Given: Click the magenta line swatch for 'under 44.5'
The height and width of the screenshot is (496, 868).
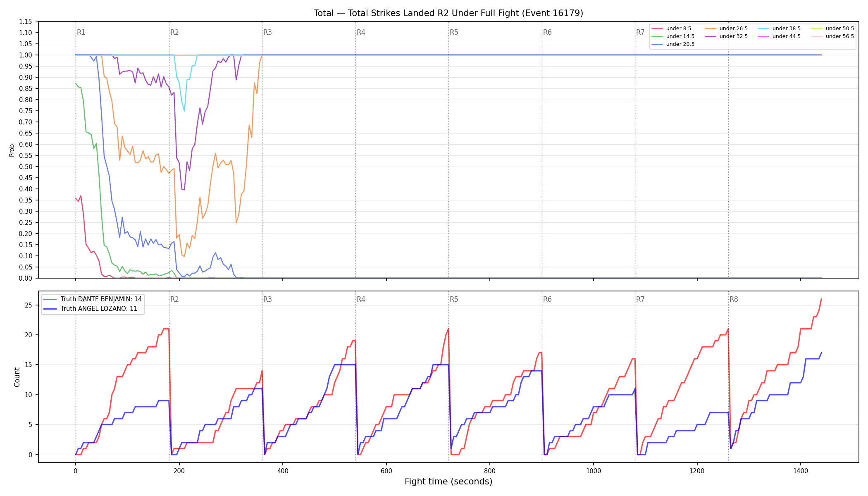Looking at the screenshot, I should (x=764, y=36).
